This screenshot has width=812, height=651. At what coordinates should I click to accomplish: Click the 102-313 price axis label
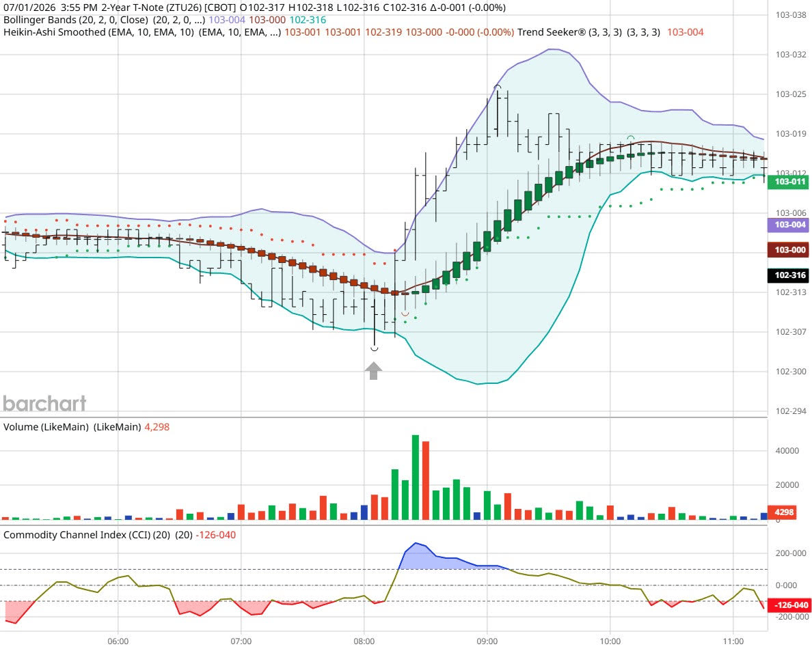[791, 292]
